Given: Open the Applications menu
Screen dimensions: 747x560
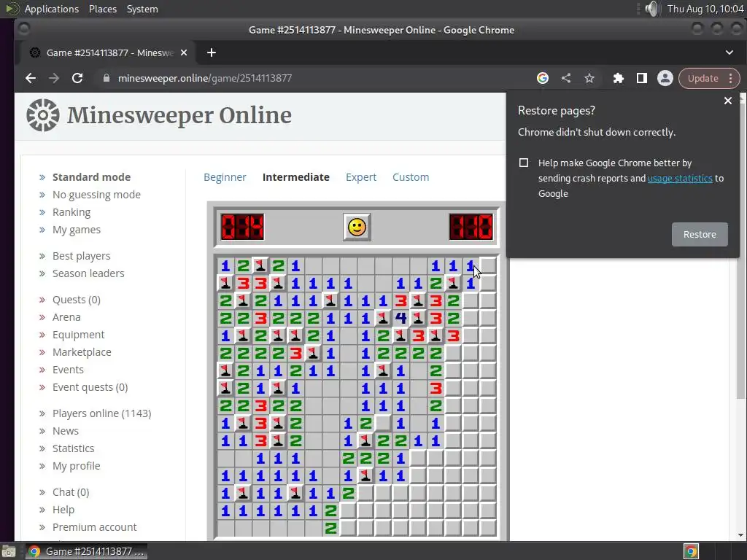Looking at the screenshot, I should pos(52,9).
